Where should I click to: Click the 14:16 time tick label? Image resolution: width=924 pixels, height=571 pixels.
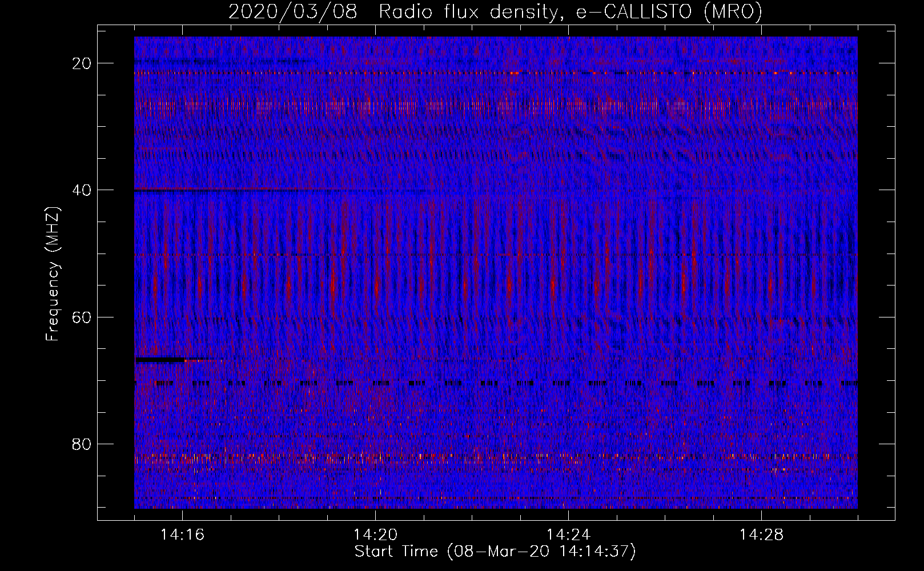pos(183,535)
